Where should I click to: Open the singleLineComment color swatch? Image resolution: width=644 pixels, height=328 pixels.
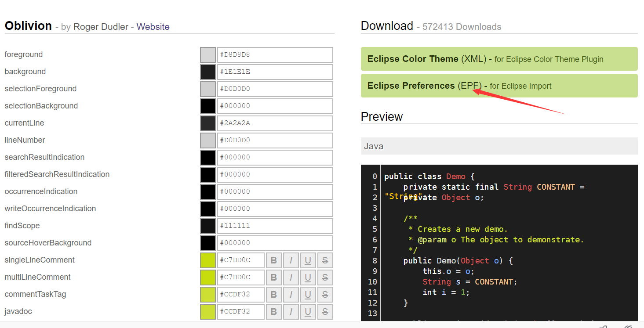[x=208, y=260]
